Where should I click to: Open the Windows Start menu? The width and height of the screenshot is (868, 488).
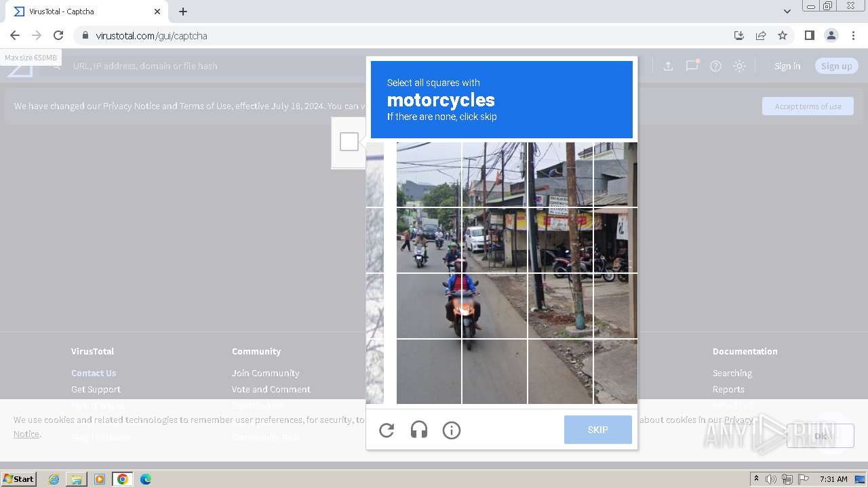[19, 479]
